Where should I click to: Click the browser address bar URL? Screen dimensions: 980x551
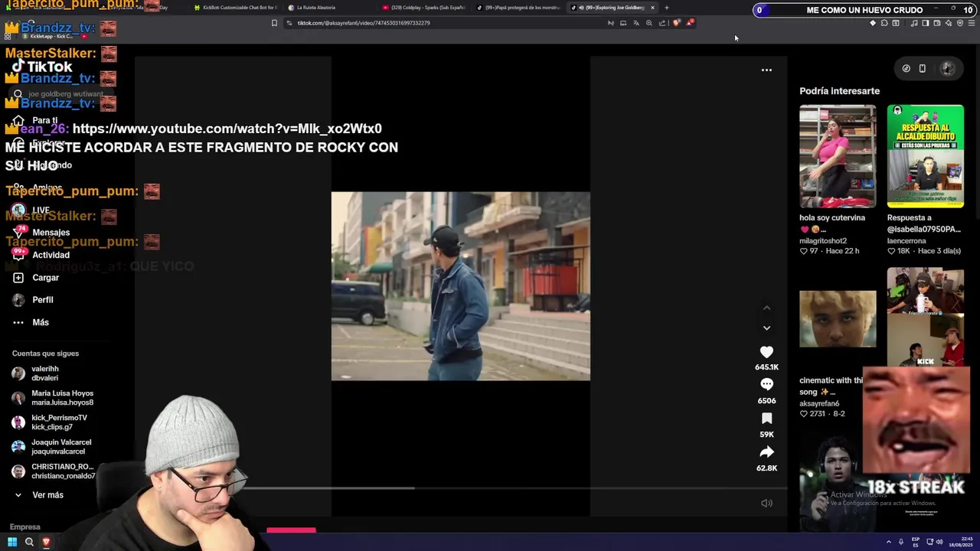pyautogui.click(x=364, y=23)
